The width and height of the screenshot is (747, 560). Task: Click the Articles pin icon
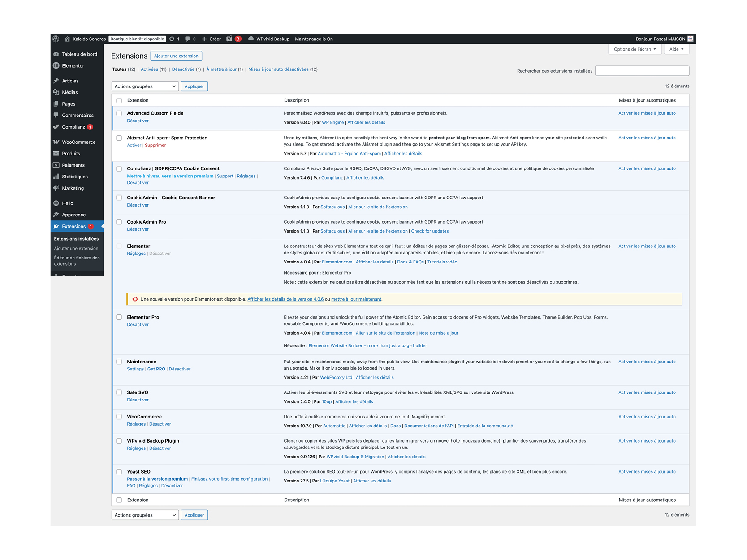pos(56,81)
